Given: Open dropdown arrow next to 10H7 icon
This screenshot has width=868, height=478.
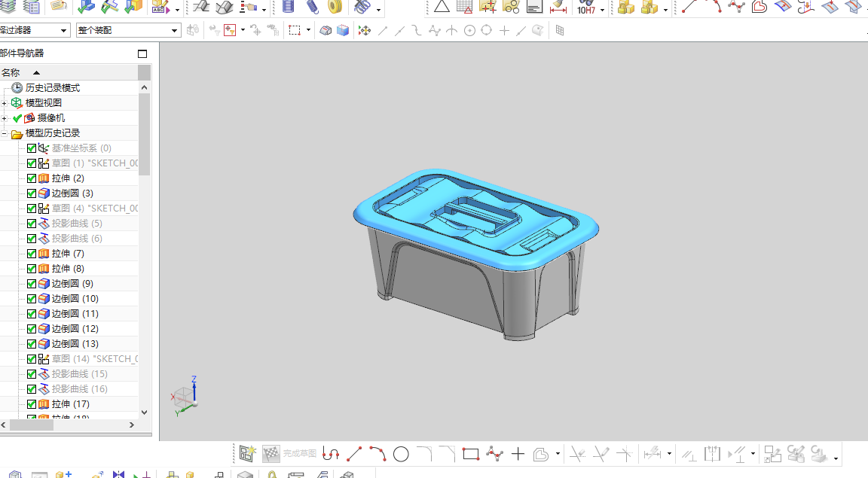Looking at the screenshot, I should click(602, 9).
